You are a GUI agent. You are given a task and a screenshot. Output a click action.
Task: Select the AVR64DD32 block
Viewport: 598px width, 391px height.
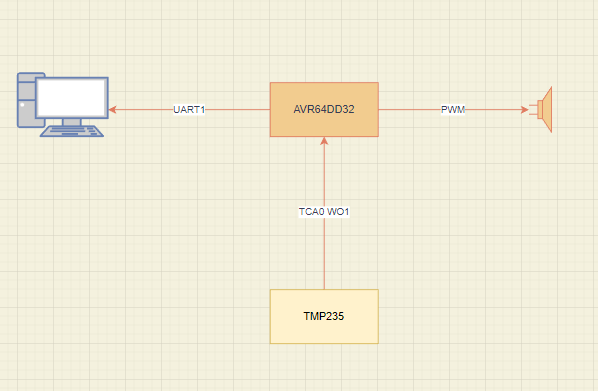click(324, 109)
